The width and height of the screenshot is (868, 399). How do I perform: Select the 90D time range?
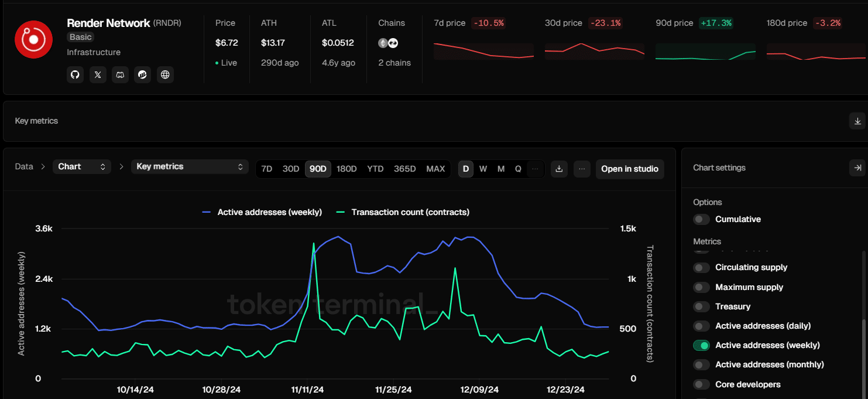coord(318,169)
